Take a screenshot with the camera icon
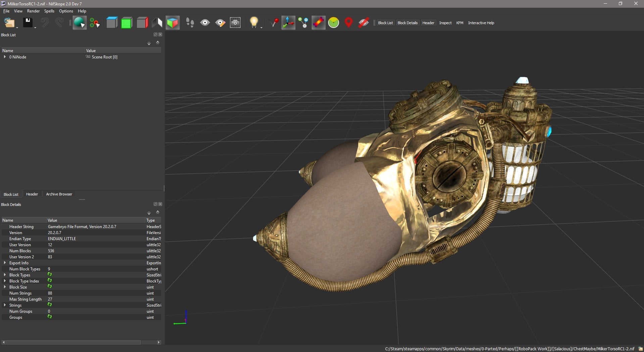 (235, 23)
